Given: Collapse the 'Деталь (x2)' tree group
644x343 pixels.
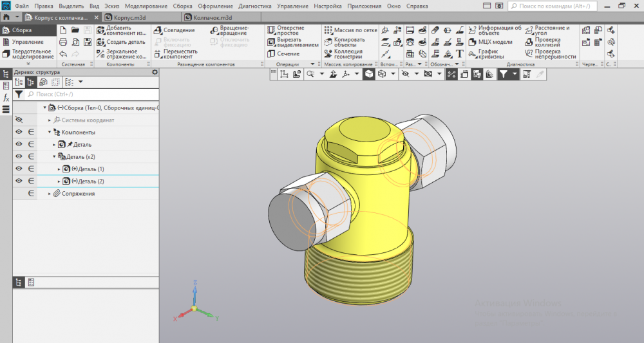Looking at the screenshot, I should click(54, 156).
